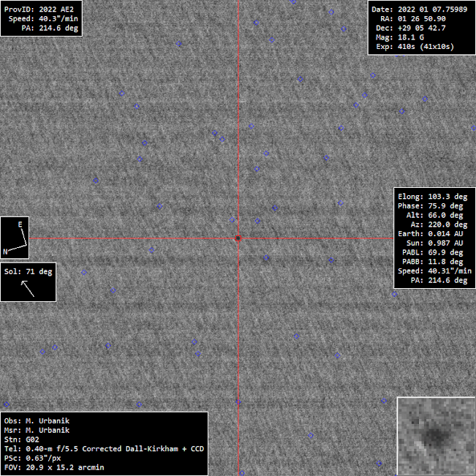Select 'PA: 214.6 deg' in top-left box
This screenshot has height=476, width=476.
click(x=50, y=28)
